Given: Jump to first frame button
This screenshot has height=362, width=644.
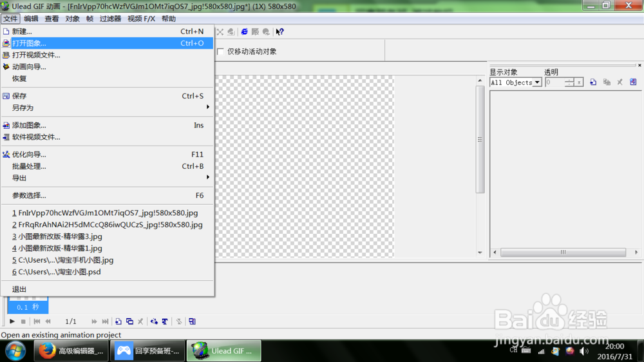Looking at the screenshot, I should click(37, 321).
